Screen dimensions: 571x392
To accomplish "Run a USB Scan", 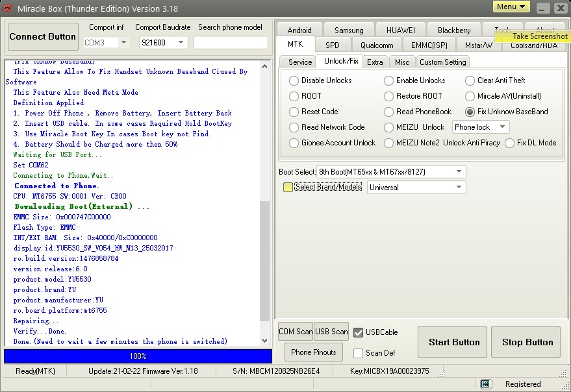I will [331, 332].
